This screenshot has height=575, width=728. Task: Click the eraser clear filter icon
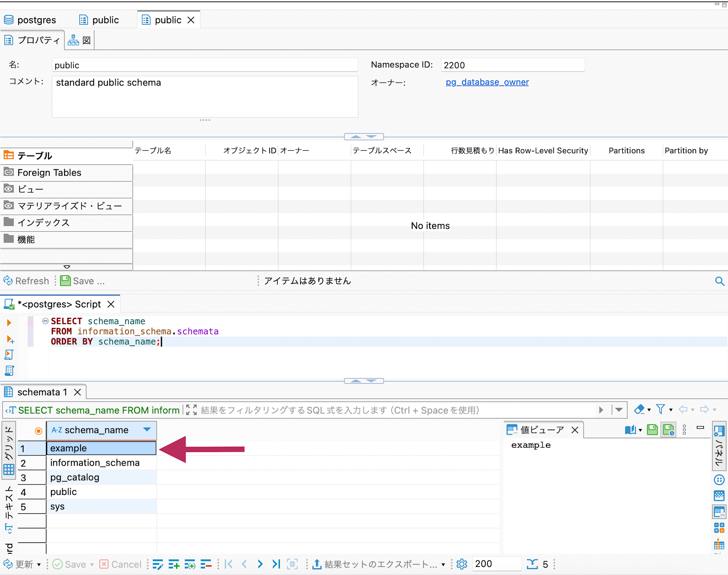(639, 409)
